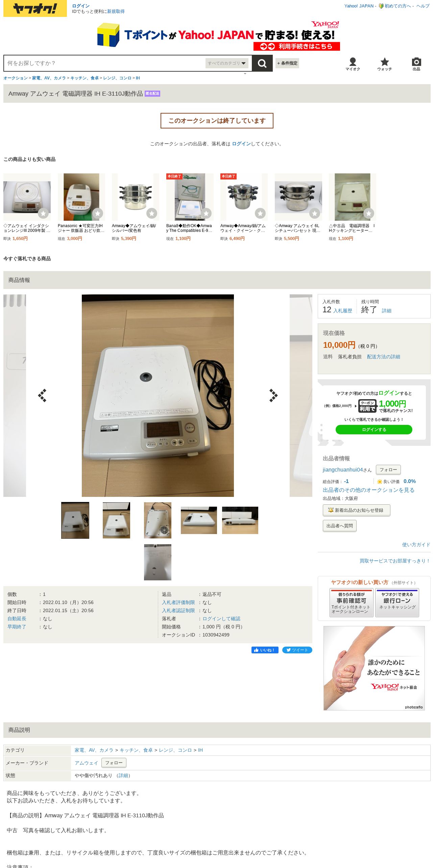This screenshot has width=434, height=868.
Task: Open the すべてのカテゴリ dropdown
Action: tap(227, 63)
